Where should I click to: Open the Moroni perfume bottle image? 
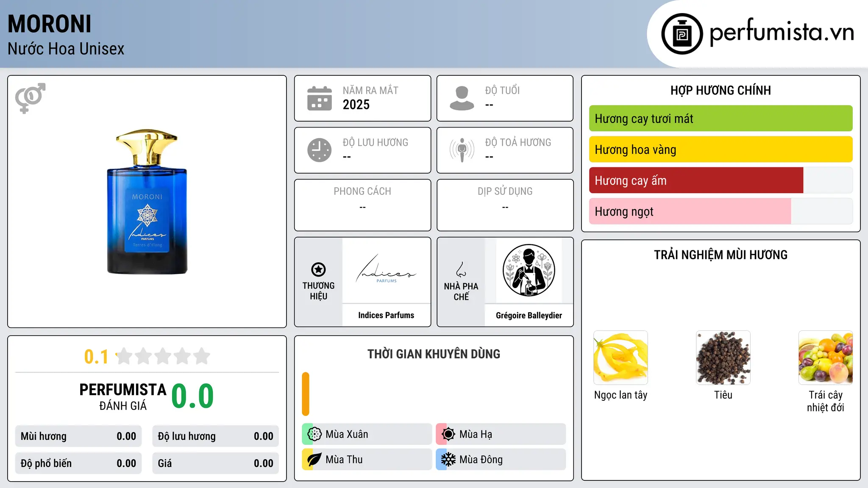147,202
